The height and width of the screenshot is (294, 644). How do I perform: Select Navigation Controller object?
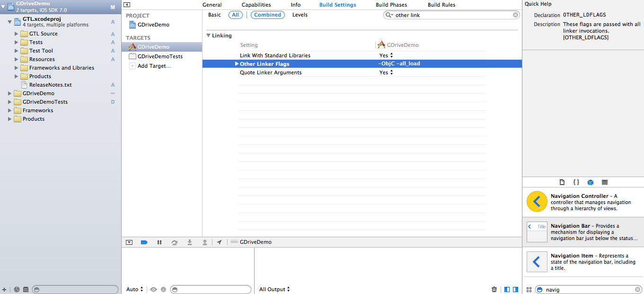(x=583, y=202)
